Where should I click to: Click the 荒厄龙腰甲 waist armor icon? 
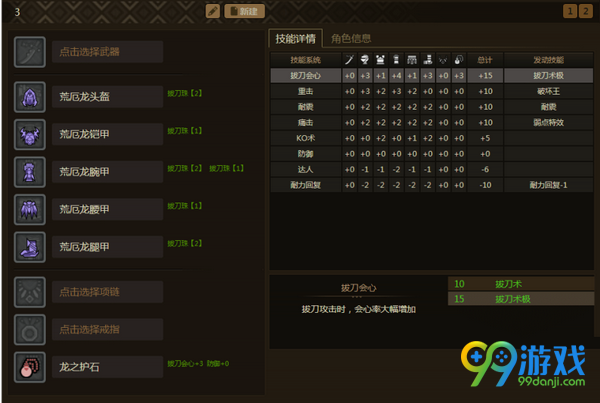tap(30, 209)
